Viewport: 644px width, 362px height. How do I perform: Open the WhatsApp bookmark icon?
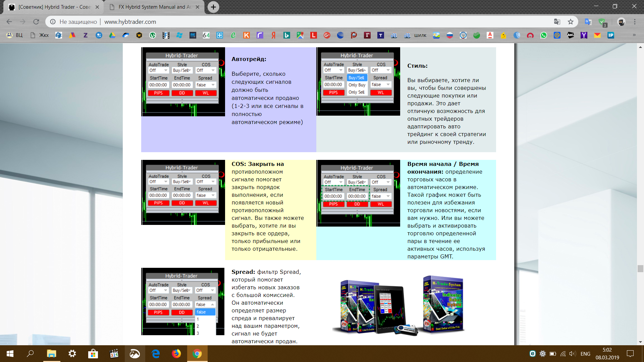click(x=544, y=35)
